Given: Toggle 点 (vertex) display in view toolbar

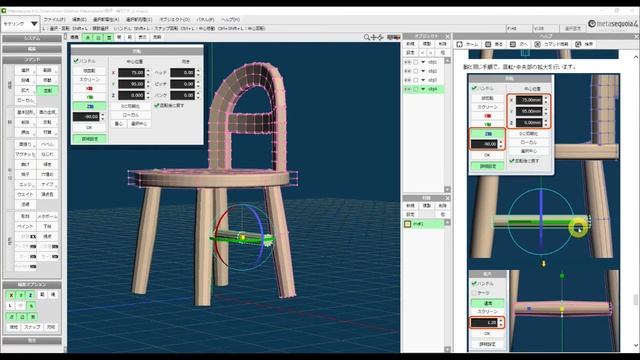Looking at the screenshot, I should point(87,37).
